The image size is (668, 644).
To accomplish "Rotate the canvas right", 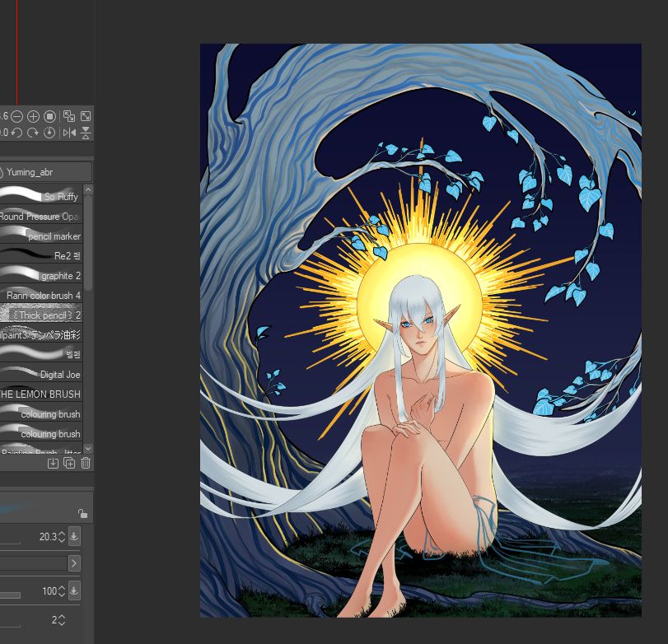I will (33, 133).
